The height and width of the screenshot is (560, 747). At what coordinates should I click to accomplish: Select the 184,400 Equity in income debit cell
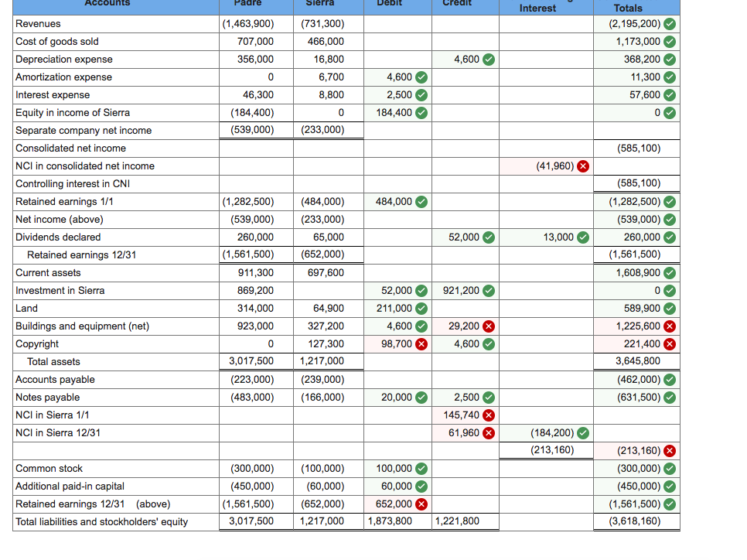pos(397,113)
